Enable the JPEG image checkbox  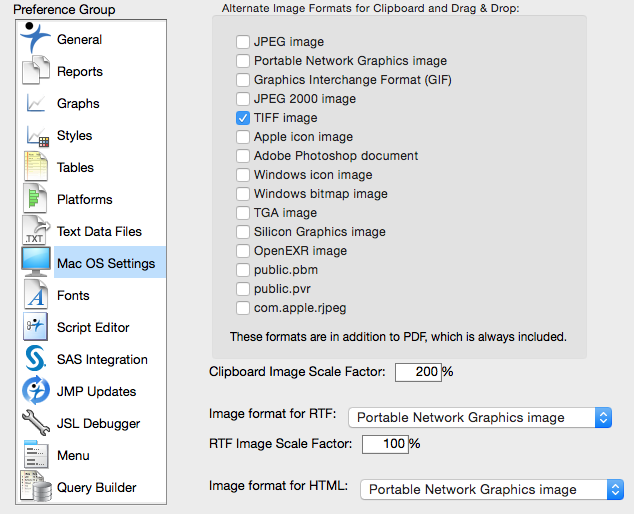click(x=243, y=42)
